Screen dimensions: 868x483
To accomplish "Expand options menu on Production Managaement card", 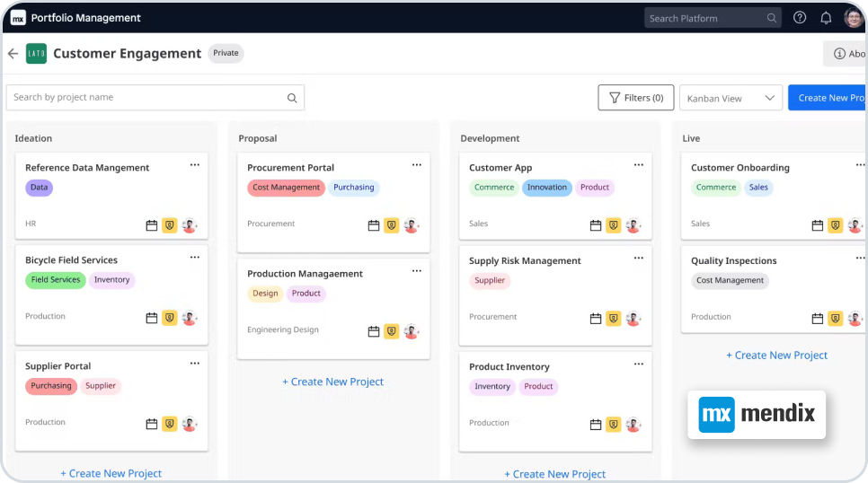I will tap(416, 271).
